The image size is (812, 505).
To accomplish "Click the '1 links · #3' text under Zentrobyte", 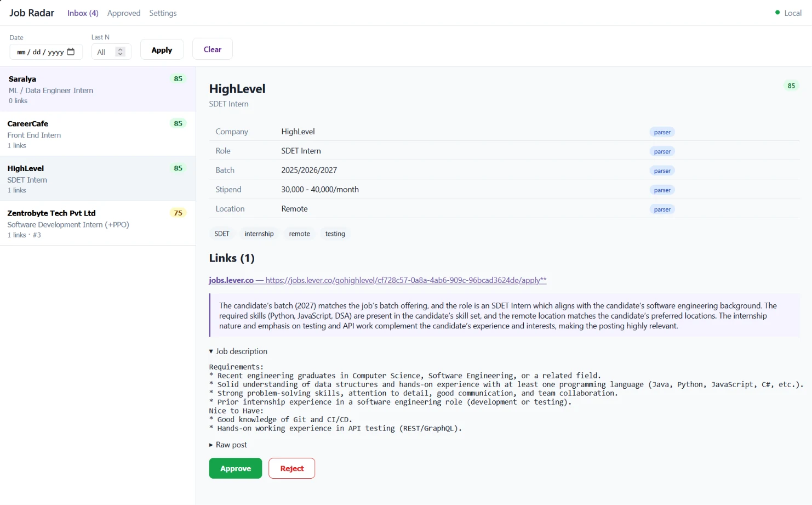I will [x=24, y=235].
